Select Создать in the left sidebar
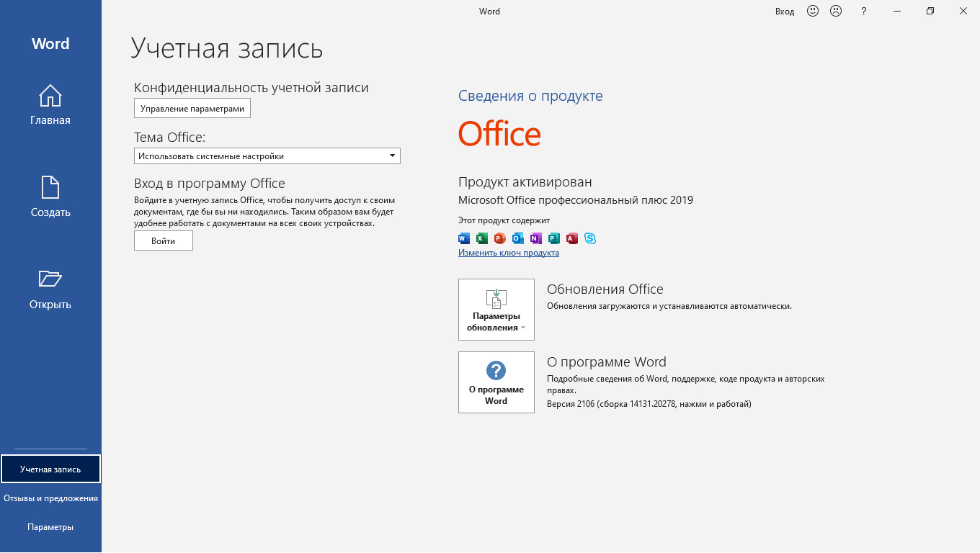The height and width of the screenshot is (553, 980). pos(50,196)
